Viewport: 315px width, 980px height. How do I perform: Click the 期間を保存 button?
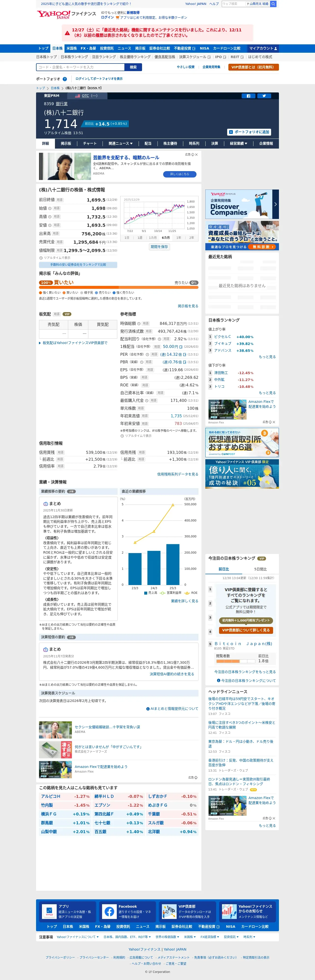pos(159,246)
